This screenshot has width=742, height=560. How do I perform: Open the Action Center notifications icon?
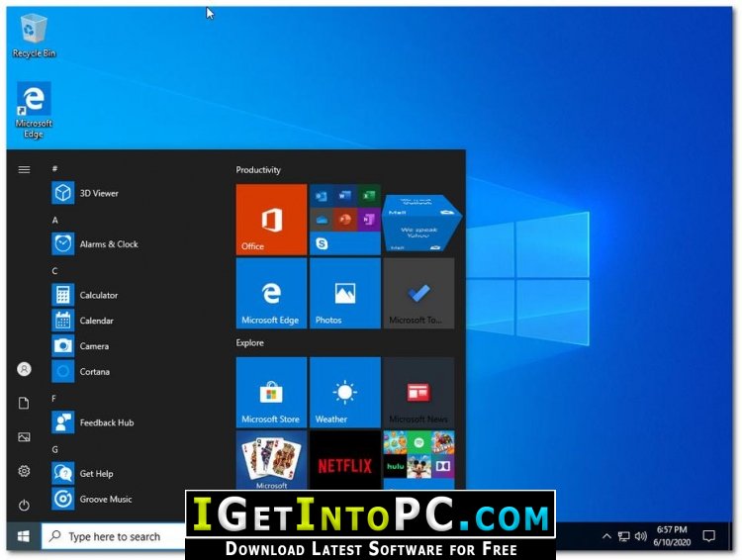coord(709,536)
